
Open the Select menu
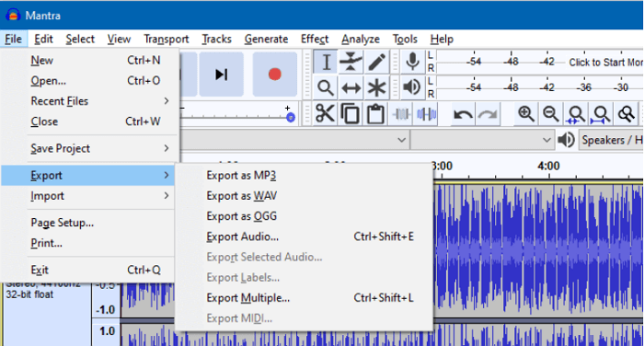(x=80, y=39)
